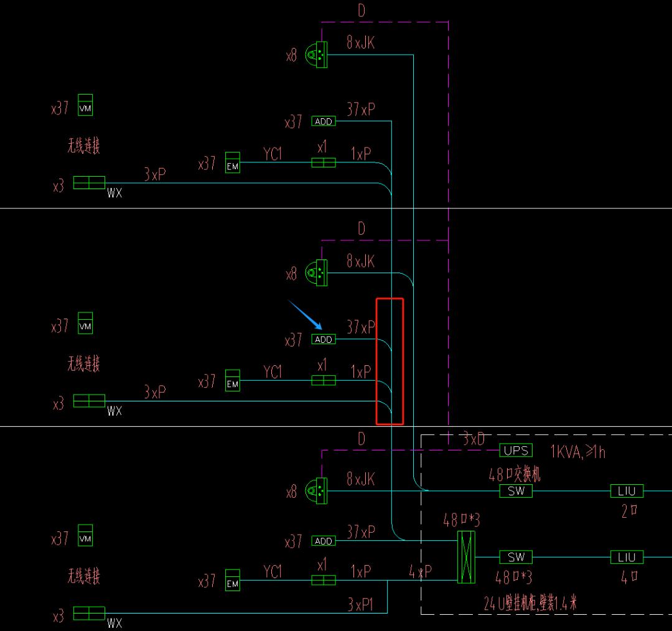Screen dimensions: 672x631
Task: Select the middle floor camera symbol
Action: 316,273
